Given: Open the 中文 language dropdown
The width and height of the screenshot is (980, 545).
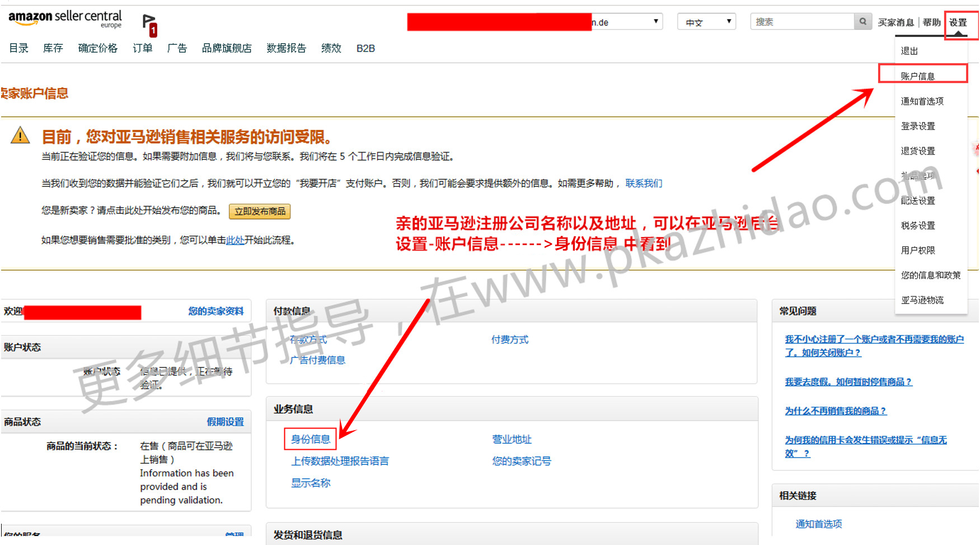Looking at the screenshot, I should click(706, 22).
